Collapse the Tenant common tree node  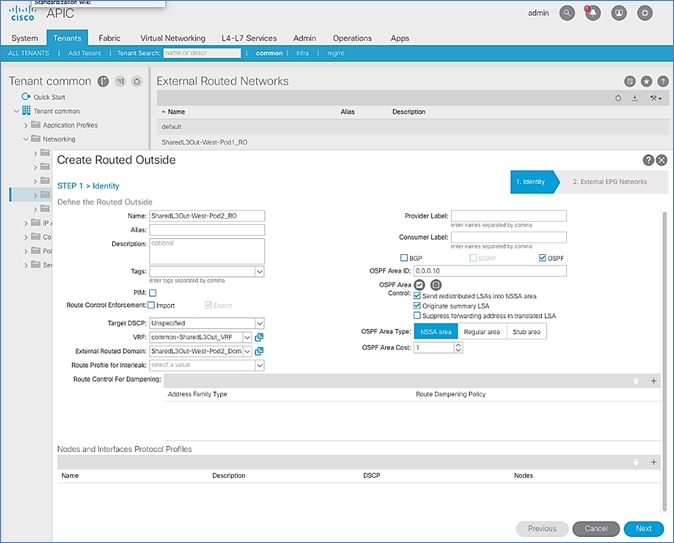(16, 111)
